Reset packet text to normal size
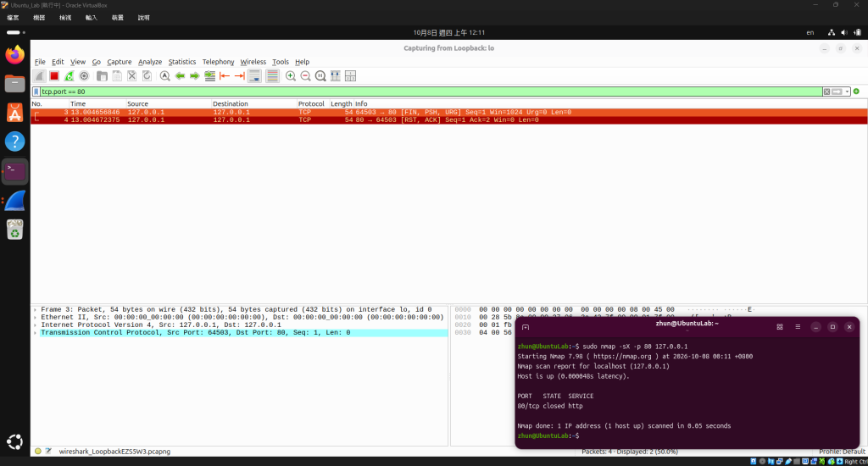The image size is (868, 466). [320, 75]
